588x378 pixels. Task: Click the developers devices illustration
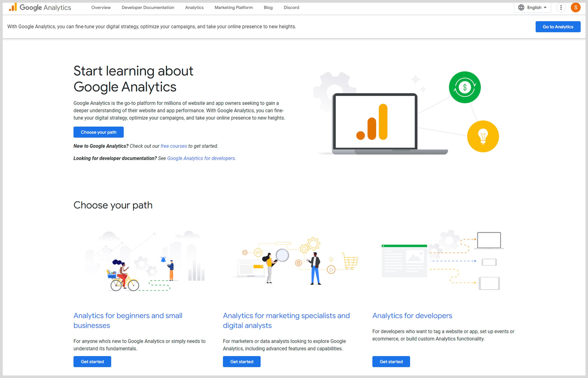tap(443, 260)
